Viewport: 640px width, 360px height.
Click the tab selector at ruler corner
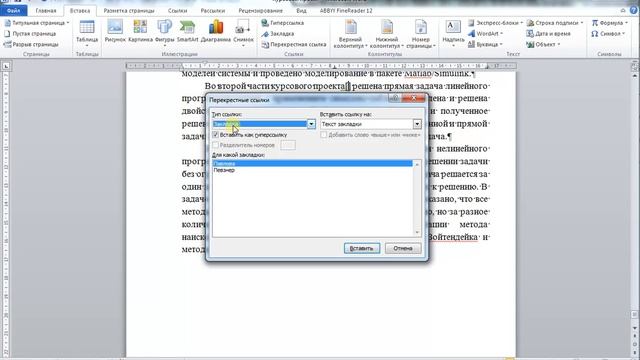click(7, 66)
